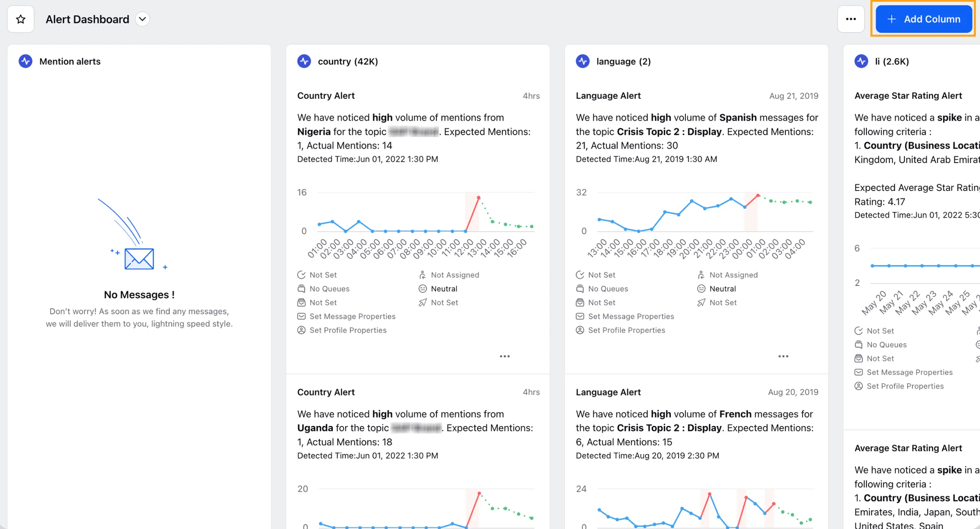Click Set Message Properties on the rating alert
This screenshot has height=529, width=980.
click(859, 372)
